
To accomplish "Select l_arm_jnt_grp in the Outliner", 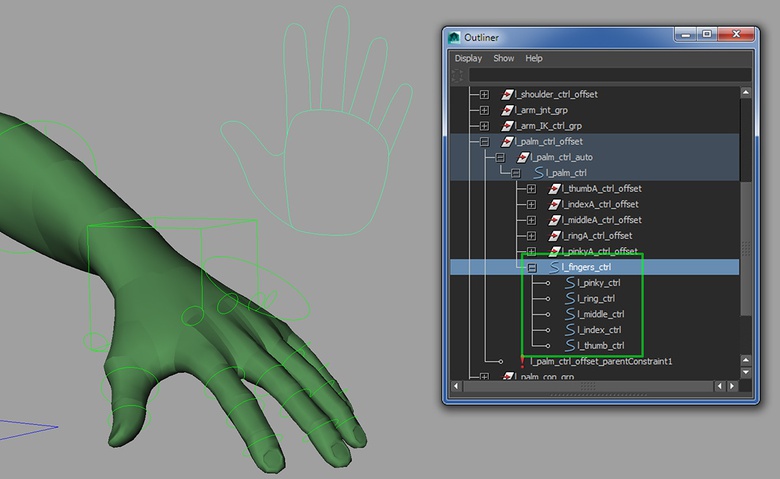I will pyautogui.click(x=541, y=110).
